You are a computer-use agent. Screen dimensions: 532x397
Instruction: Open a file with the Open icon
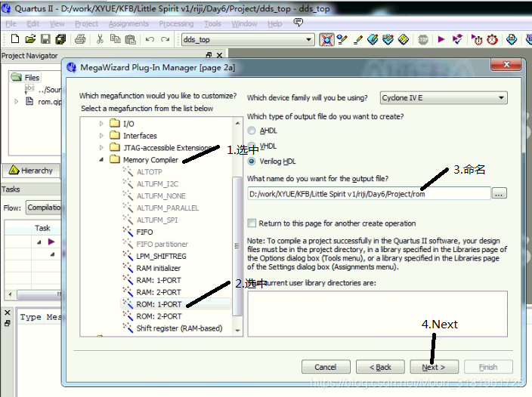point(30,39)
